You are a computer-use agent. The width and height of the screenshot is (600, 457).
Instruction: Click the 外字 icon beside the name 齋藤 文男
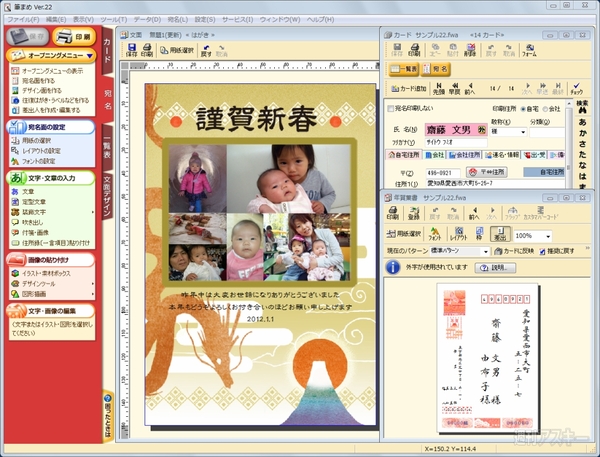pos(482,130)
